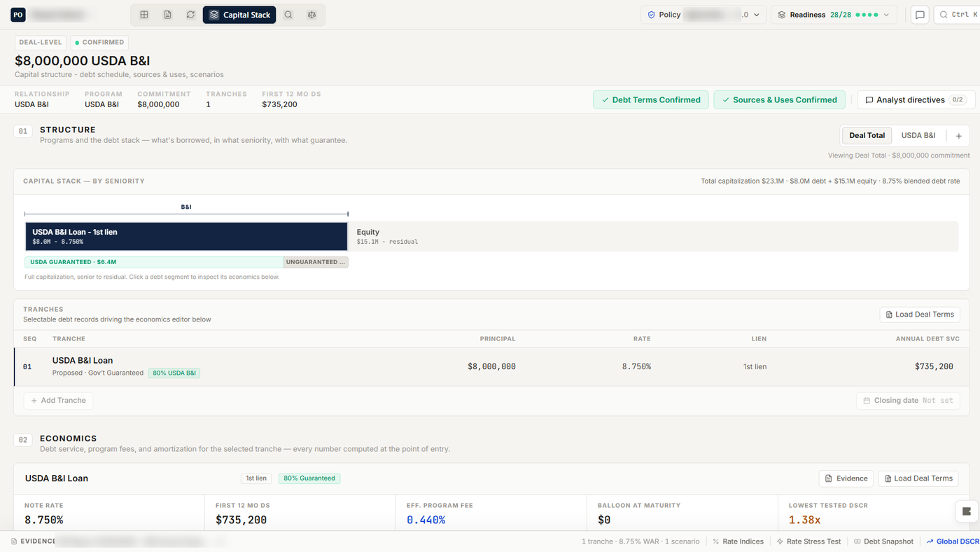Click Load Deal Terms in the Economics card
The height and width of the screenshot is (552, 980).
pos(918,478)
